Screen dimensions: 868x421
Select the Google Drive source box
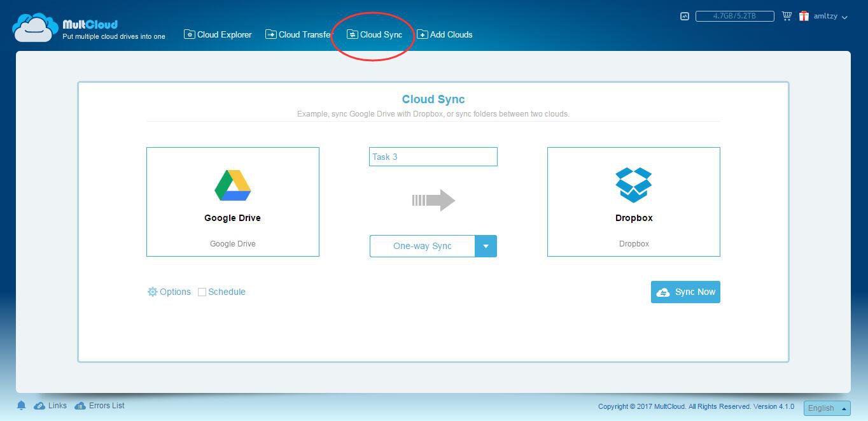233,202
